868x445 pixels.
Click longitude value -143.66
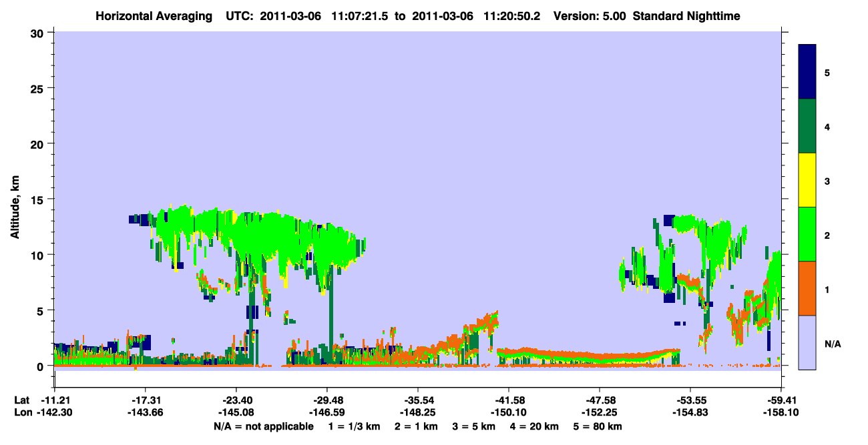click(145, 413)
